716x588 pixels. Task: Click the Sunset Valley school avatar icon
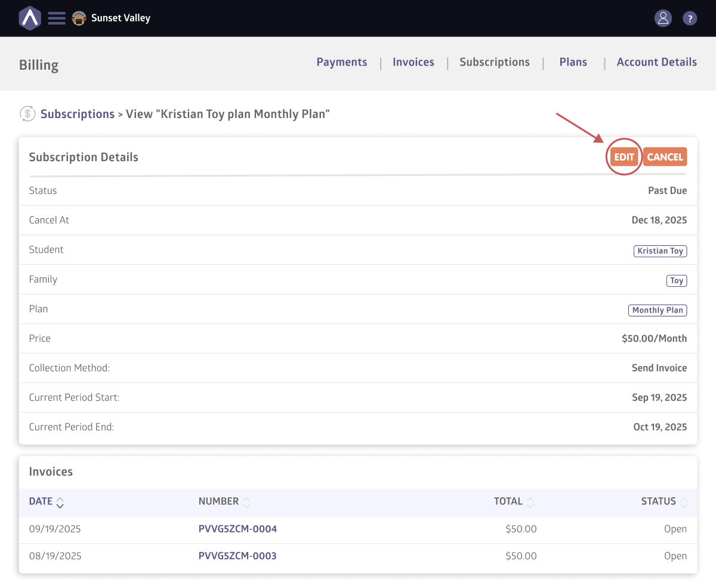point(79,18)
